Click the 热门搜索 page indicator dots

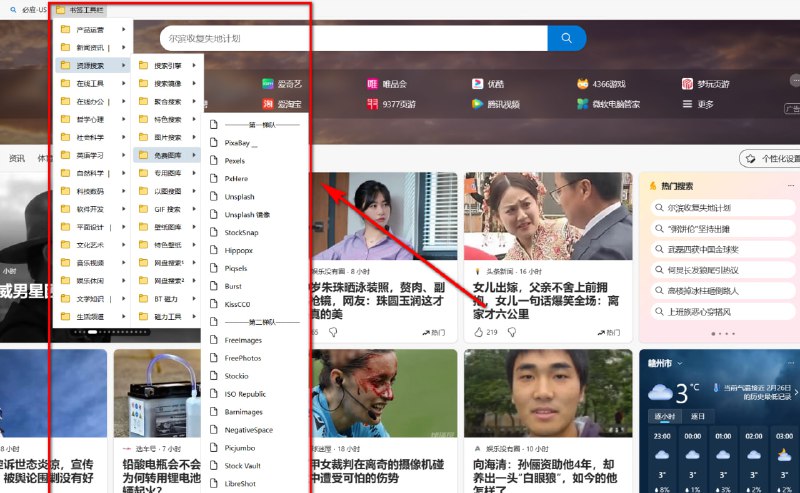tap(723, 334)
